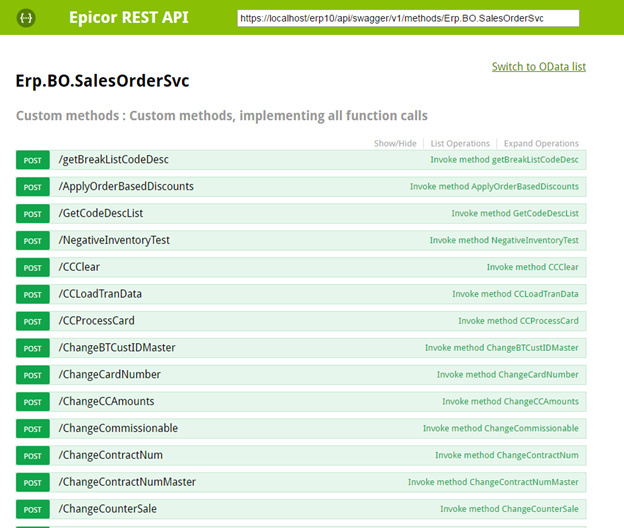Viewport: 624px width, 528px height.
Task: Expand the /ChangeCCAmounts operation
Action: (x=106, y=401)
